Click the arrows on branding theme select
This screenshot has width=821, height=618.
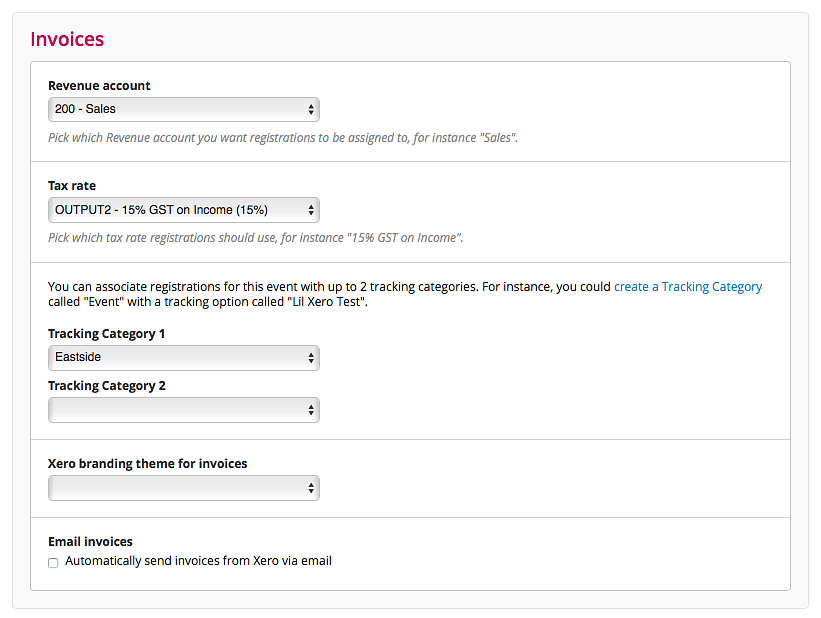311,488
